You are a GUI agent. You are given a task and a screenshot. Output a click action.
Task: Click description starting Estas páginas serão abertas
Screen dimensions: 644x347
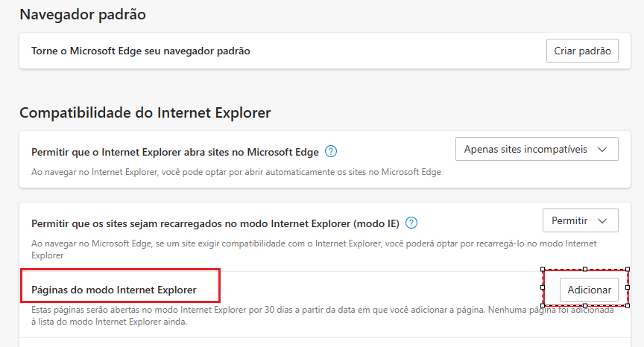(x=323, y=316)
